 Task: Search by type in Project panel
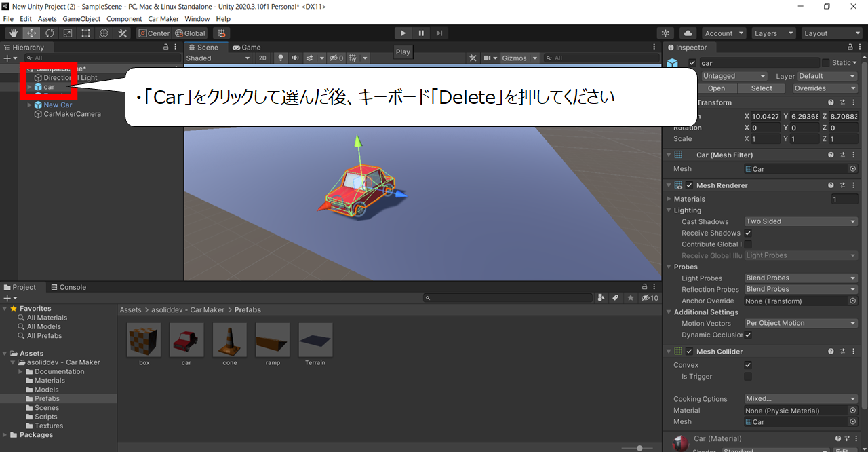pyautogui.click(x=601, y=298)
